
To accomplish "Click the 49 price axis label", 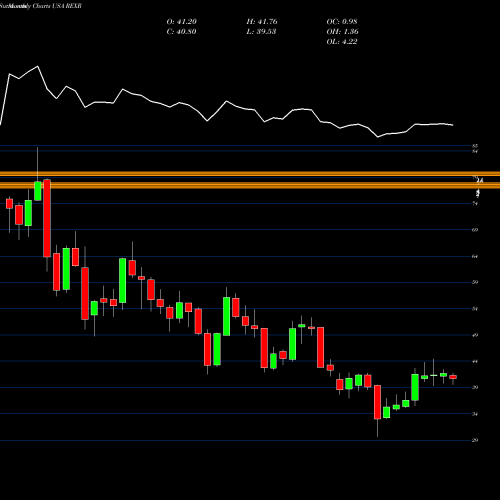I will point(475,335).
